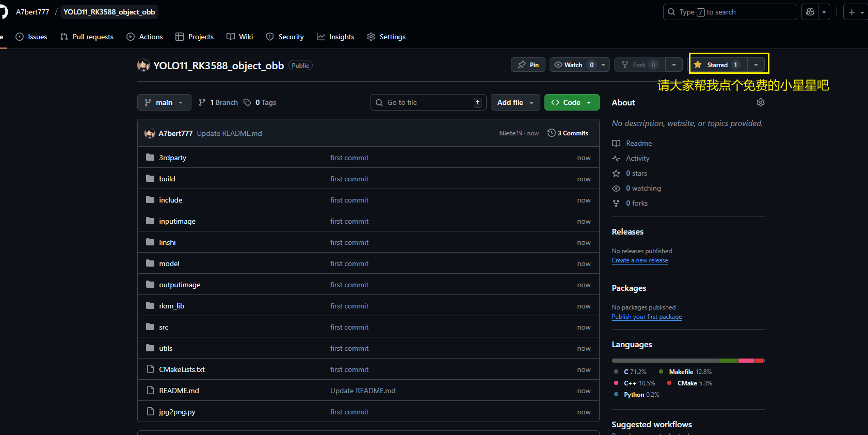Open the Packages heading link

click(x=629, y=288)
